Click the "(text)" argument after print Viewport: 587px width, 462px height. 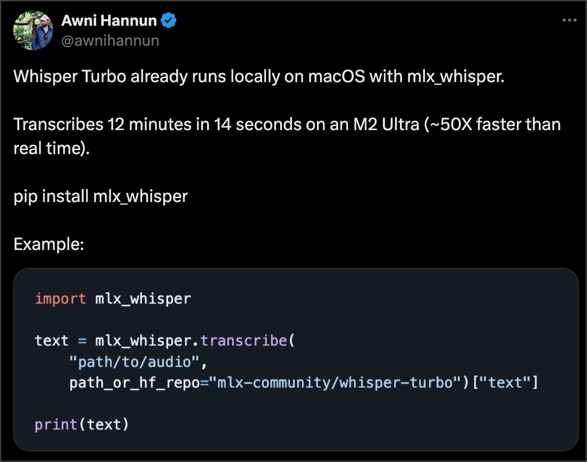[x=103, y=425]
